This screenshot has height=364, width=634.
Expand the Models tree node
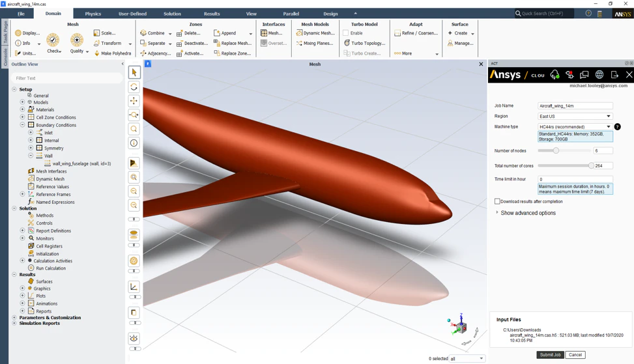[23, 102]
